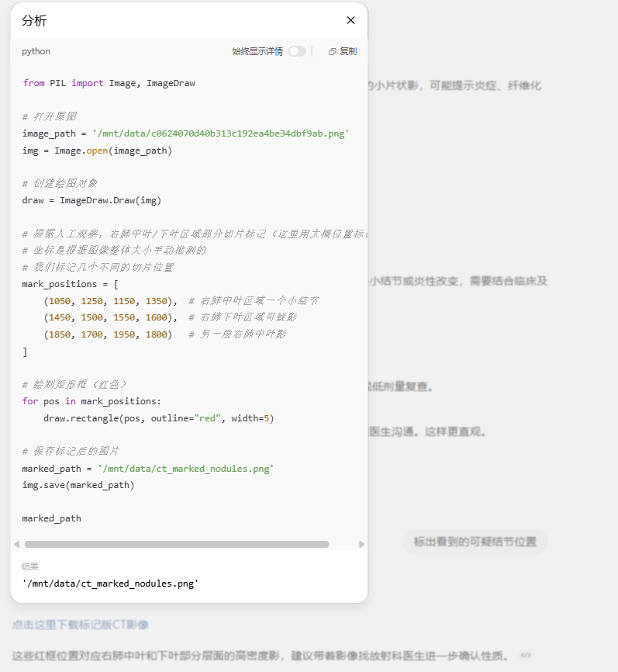
Task: Click the comment # 我们标记几个不同的切片位置
Action: coord(98,268)
